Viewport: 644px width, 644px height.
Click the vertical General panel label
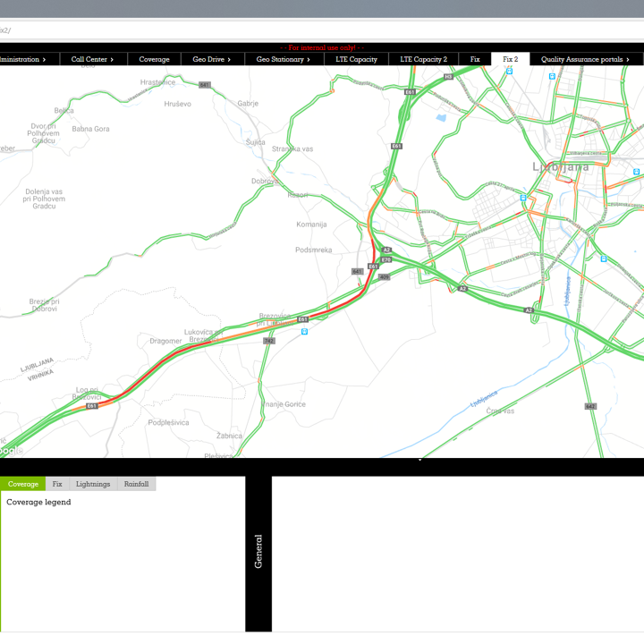tap(258, 552)
